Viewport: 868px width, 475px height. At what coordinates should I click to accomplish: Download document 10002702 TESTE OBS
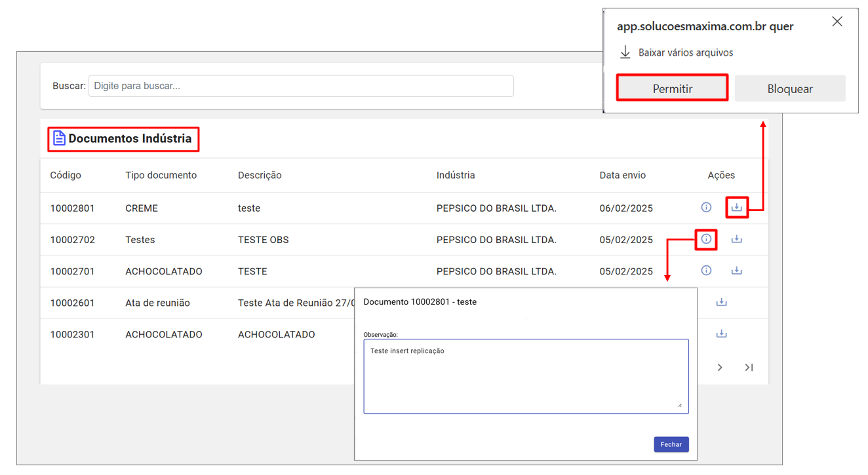pos(736,239)
